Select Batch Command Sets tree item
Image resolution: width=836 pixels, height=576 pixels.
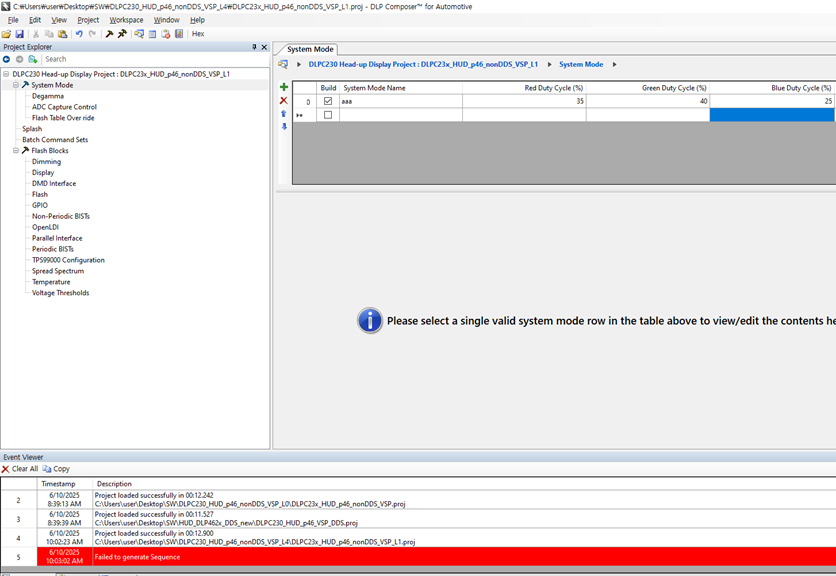tap(55, 140)
